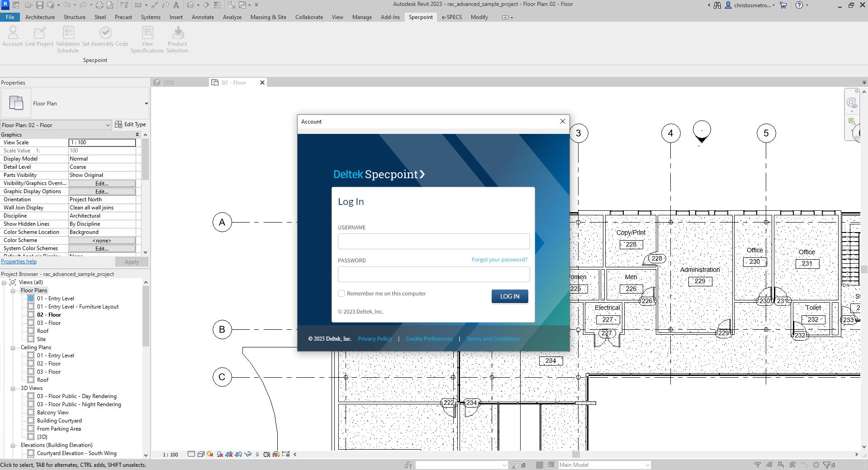The height and width of the screenshot is (470, 868).
Task: Toggle the Balcony View tree checkbox
Action: pyautogui.click(x=31, y=413)
